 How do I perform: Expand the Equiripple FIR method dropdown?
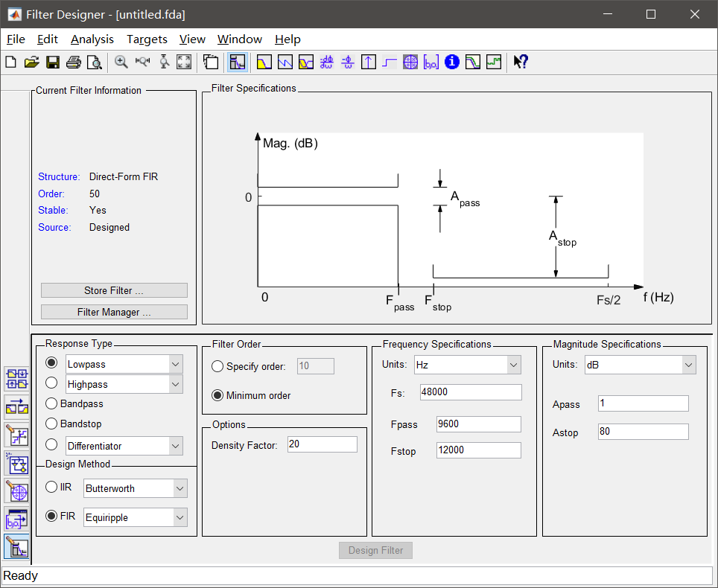pos(179,517)
